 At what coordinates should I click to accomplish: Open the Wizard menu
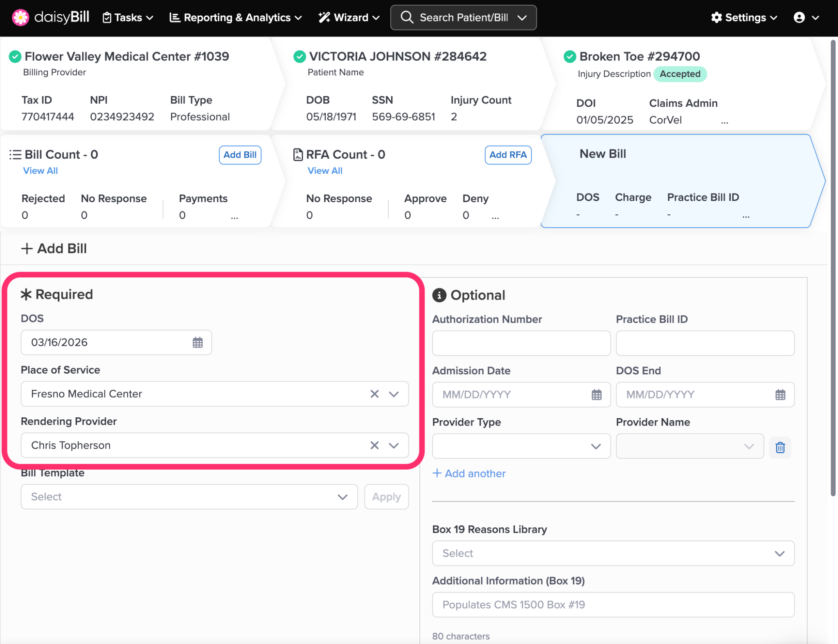tap(349, 18)
